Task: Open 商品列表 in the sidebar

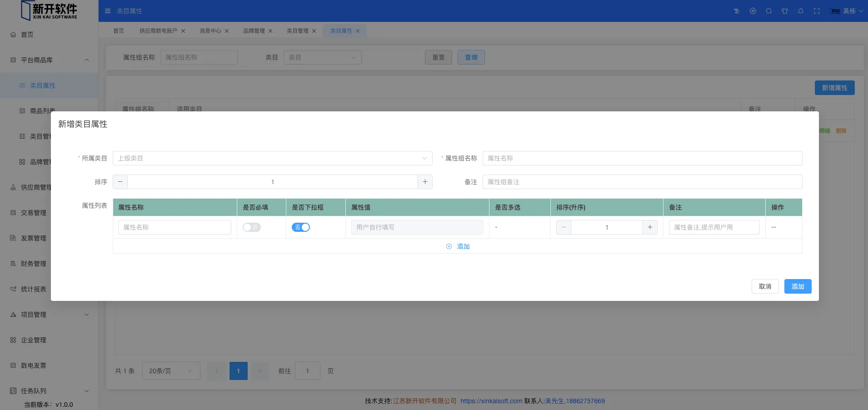Action: (x=42, y=111)
